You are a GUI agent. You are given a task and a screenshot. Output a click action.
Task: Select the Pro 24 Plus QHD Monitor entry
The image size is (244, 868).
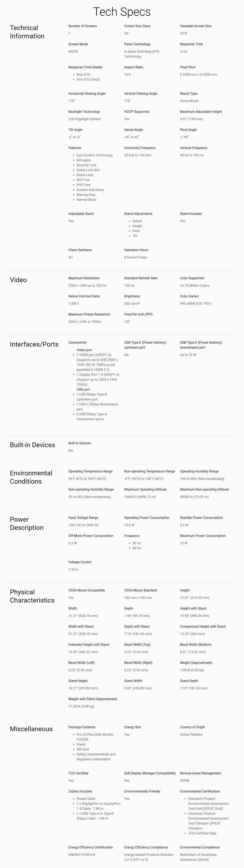click(96, 737)
